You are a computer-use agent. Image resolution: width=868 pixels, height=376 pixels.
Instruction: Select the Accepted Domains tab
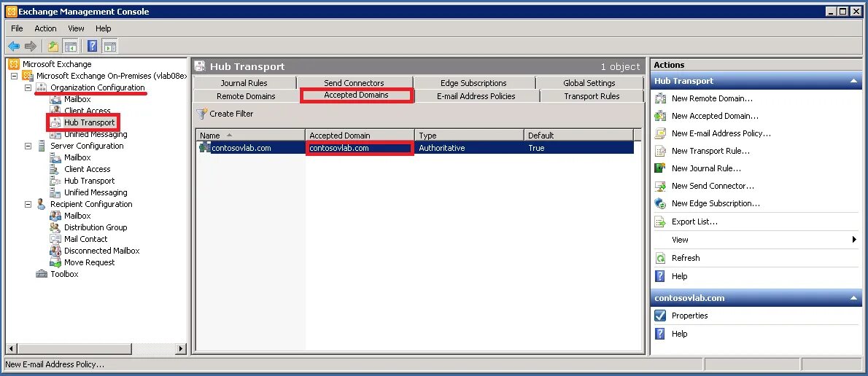tap(357, 95)
